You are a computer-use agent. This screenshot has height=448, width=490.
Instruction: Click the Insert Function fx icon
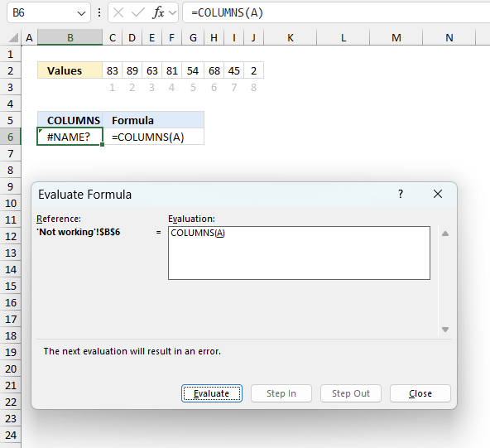click(x=158, y=12)
